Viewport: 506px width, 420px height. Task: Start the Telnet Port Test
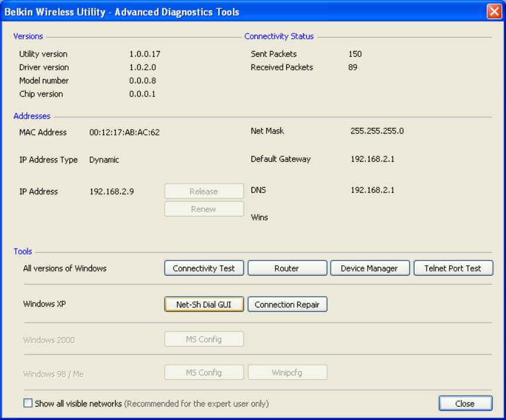pos(453,268)
